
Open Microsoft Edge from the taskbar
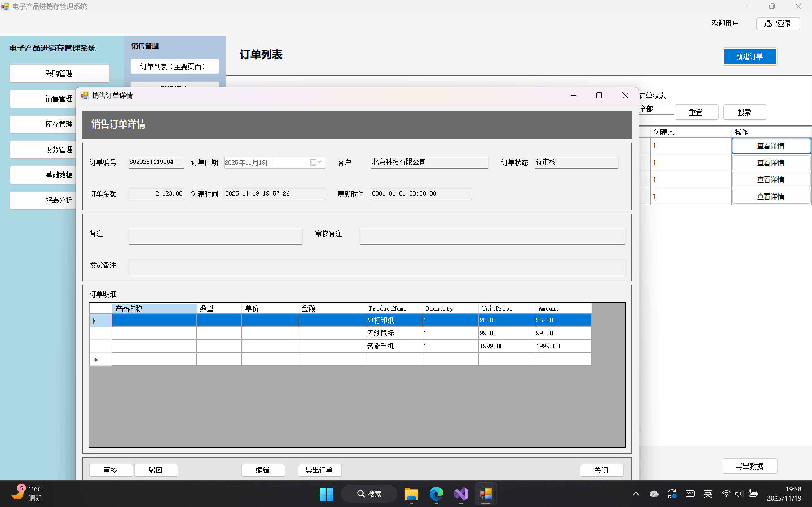(x=435, y=493)
